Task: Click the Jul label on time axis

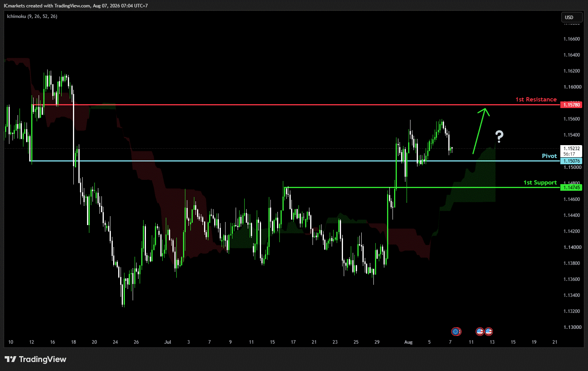Action: tap(168, 342)
